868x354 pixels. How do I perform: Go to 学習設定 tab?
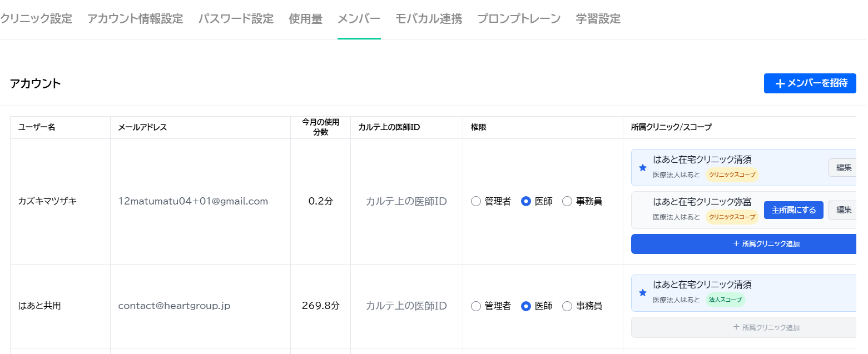[x=598, y=19]
